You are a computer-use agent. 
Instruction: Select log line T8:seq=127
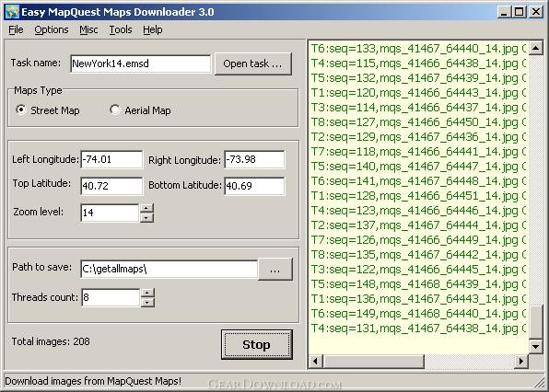419,121
